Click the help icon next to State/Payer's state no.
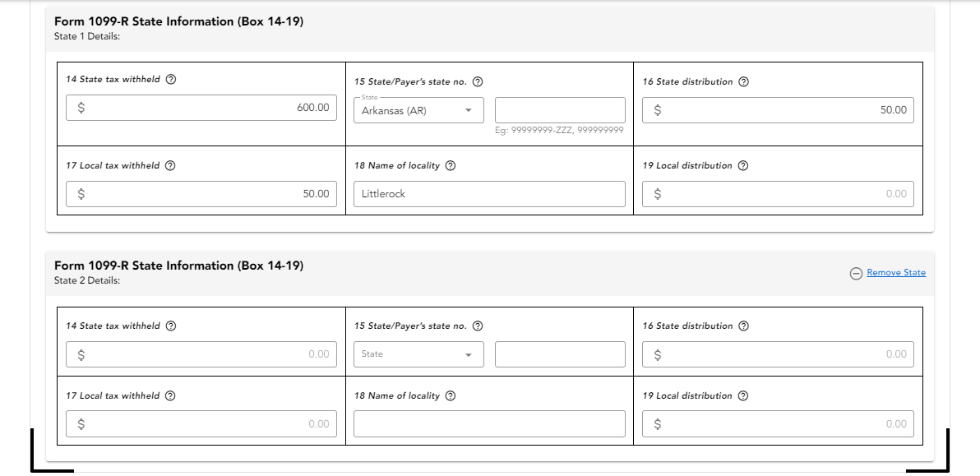The height and width of the screenshot is (476, 980). (x=479, y=81)
